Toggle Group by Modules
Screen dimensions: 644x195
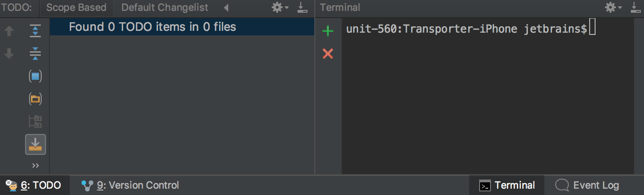(x=35, y=76)
